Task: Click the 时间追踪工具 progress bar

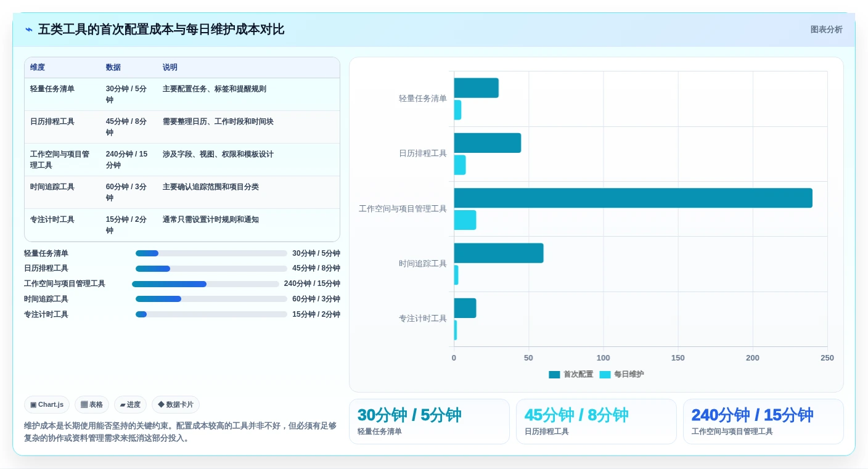Action: coord(211,299)
